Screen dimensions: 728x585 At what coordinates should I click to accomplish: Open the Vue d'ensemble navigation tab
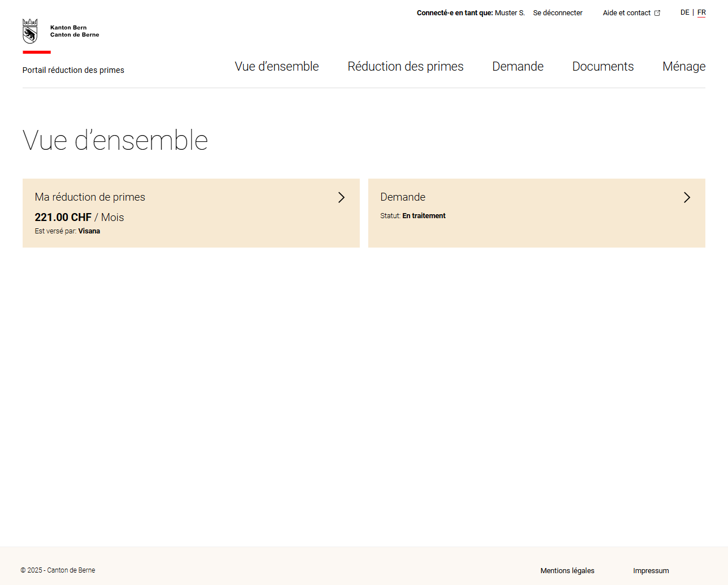click(277, 67)
